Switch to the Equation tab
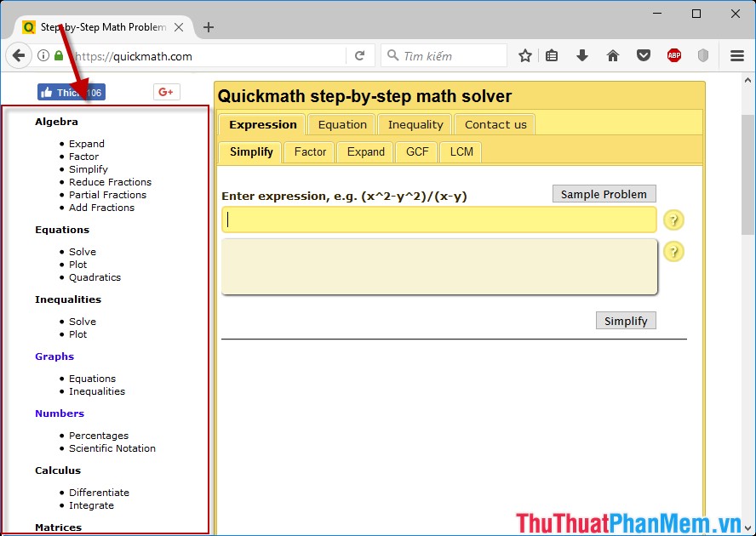The image size is (756, 536). [341, 123]
